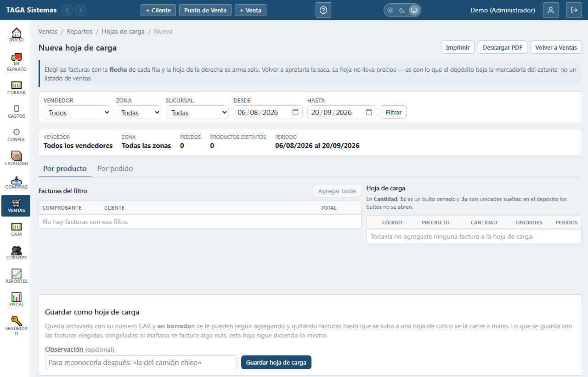This screenshot has height=377, width=588.
Task: Click the Imprimir button
Action: coord(458,47)
